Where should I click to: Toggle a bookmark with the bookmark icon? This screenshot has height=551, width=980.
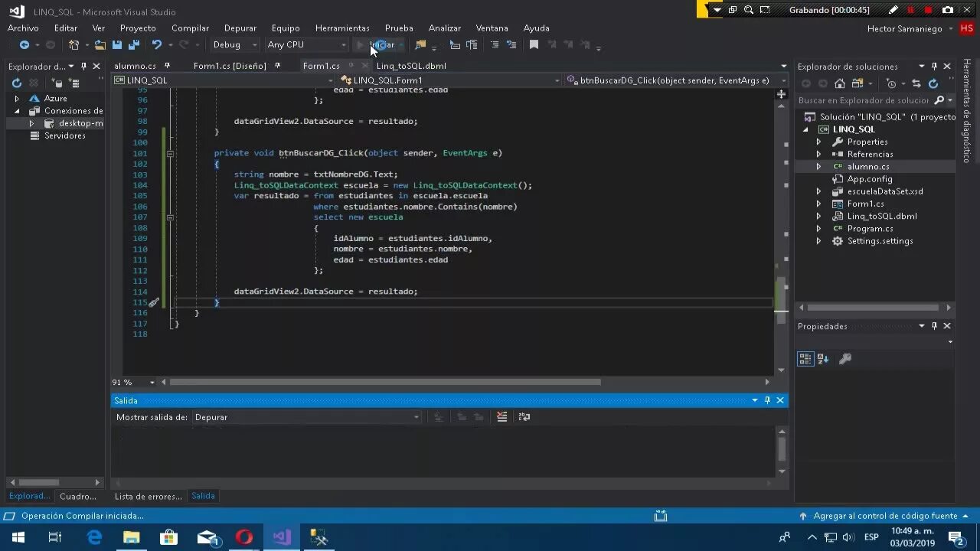pos(534,45)
